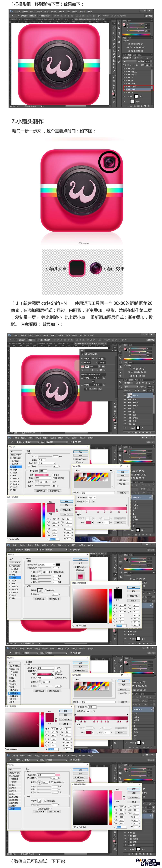The image size is (162, 868).
Task: Expand the 投影 group arrow in topmost screenshot
Action: pyautogui.click(x=127, y=90)
